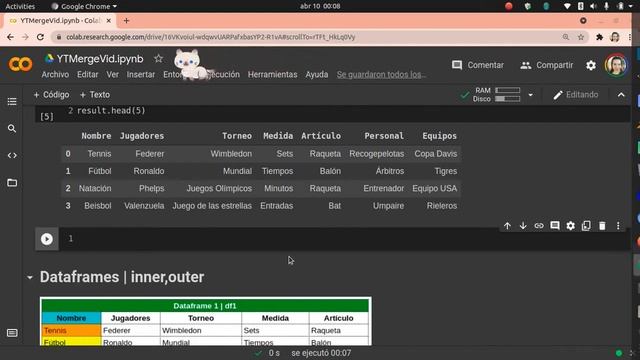This screenshot has height=360, width=640.
Task: Open the Ver menu
Action: pyautogui.click(x=113, y=75)
